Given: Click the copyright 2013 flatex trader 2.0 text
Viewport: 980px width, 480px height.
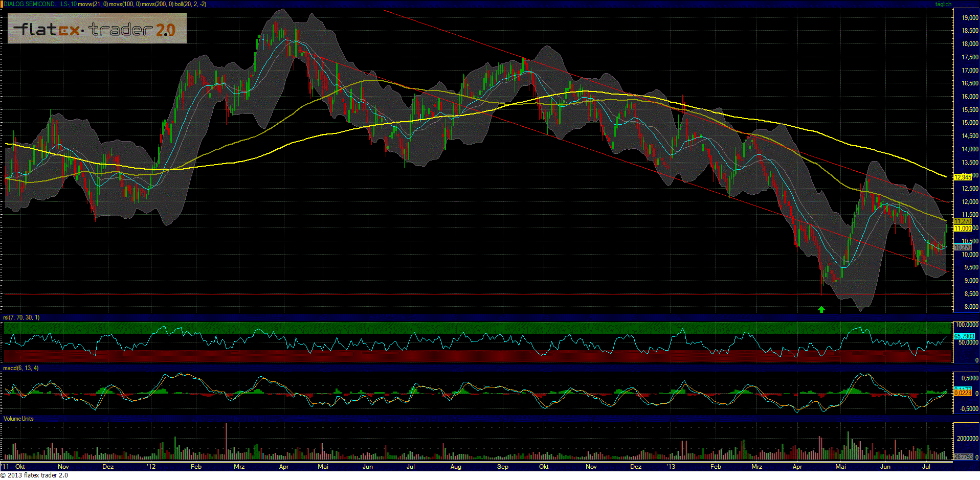Looking at the screenshot, I should tap(34, 475).
